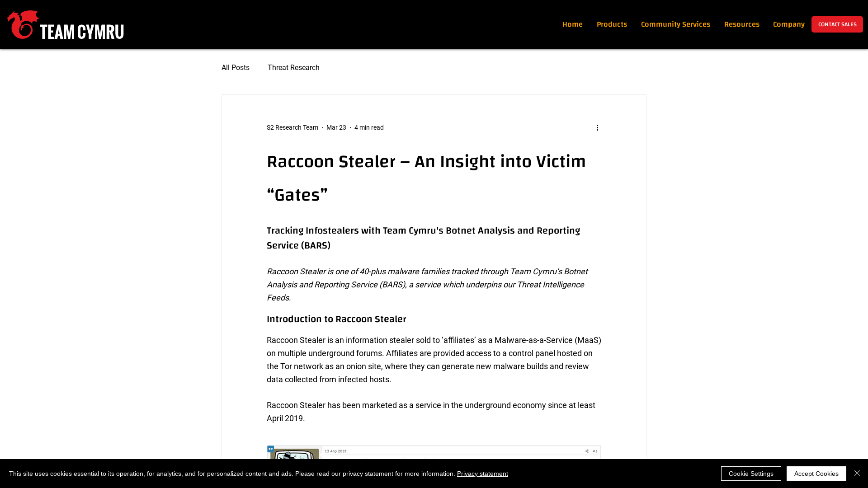This screenshot has width=868, height=488.
Task: Open the Products menu
Action: 612,24
